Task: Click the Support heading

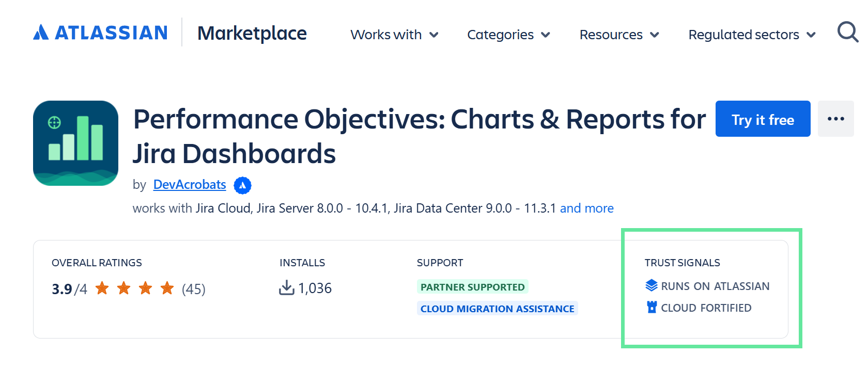Action: (440, 263)
